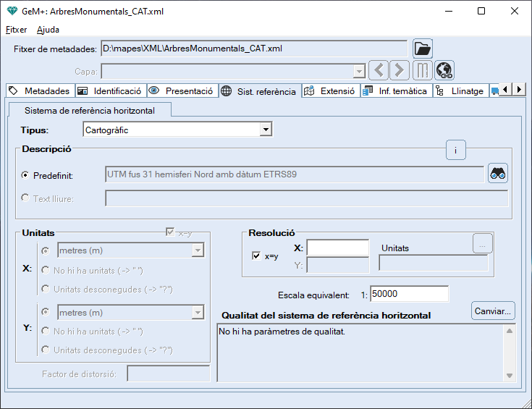Click the map icon on Extensió tab
The height and width of the screenshot is (409, 532).
309,90
